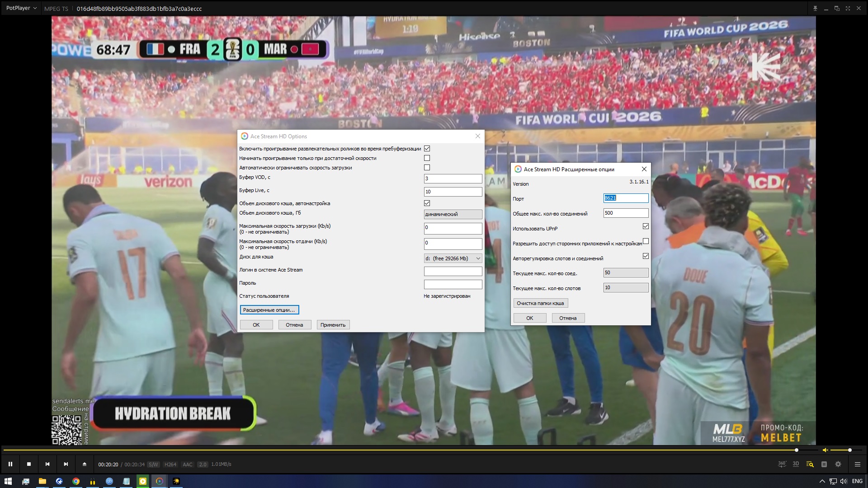The image size is (868, 488).
Task: Enable start playback only at sufficient speed
Action: [x=427, y=158]
